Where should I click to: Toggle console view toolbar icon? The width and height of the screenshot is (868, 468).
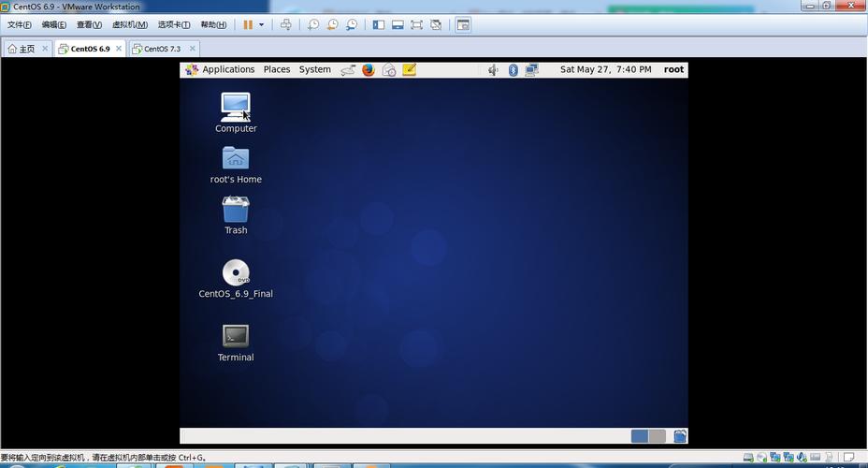click(463, 25)
